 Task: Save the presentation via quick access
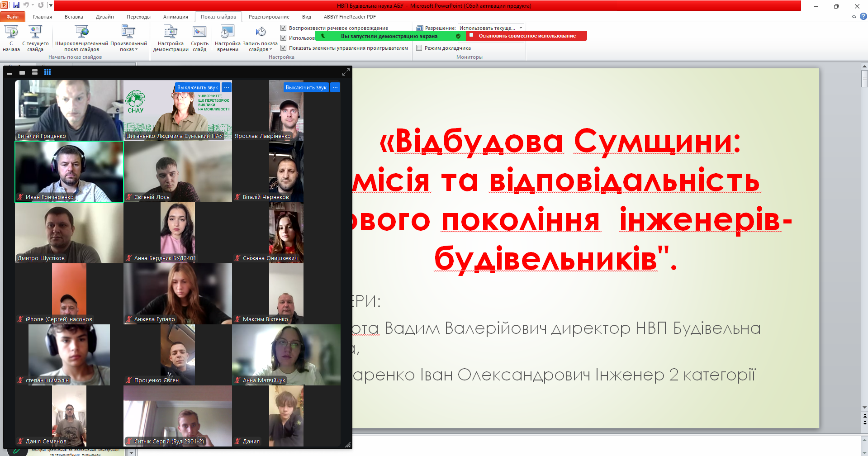pos(16,5)
